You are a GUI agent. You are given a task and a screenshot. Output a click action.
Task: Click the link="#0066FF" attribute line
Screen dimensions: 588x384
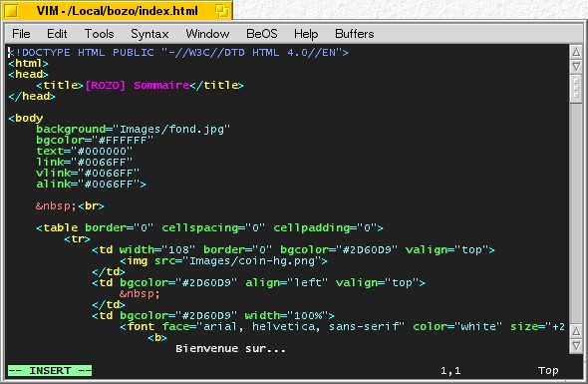point(84,162)
